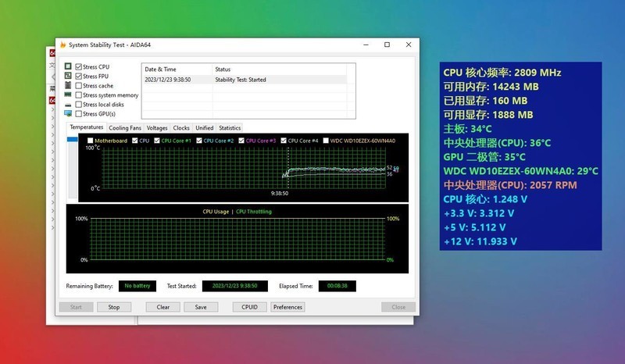Click GPU 二极管 35°C overlay line
The height and width of the screenshot is (364, 625).
tap(484, 157)
